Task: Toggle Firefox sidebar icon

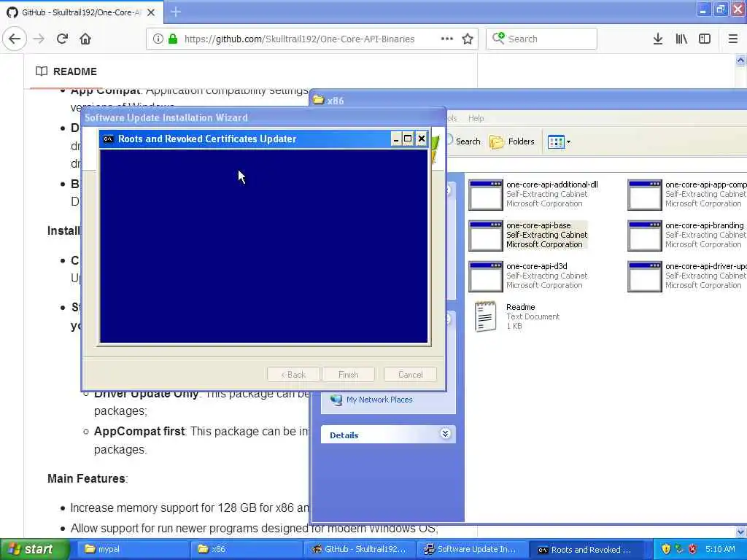Action: tap(705, 39)
